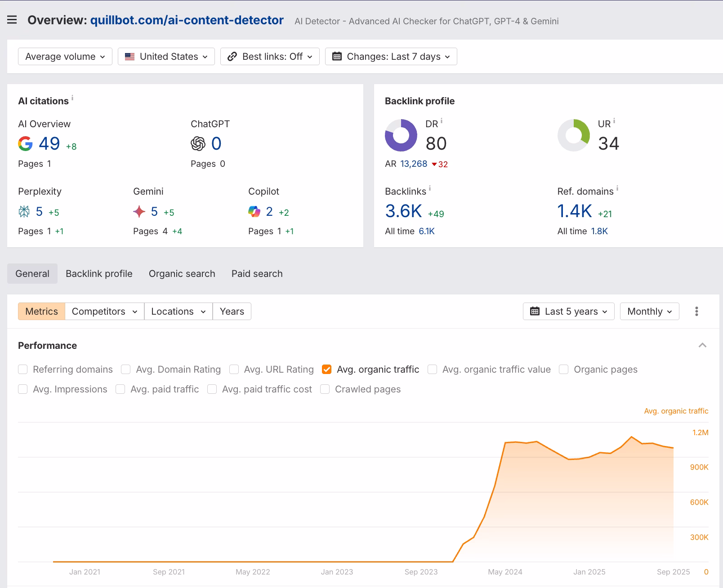Screen dimensions: 723x588
Task: Click the calendar icon in Last 5 years
Action: (x=535, y=311)
